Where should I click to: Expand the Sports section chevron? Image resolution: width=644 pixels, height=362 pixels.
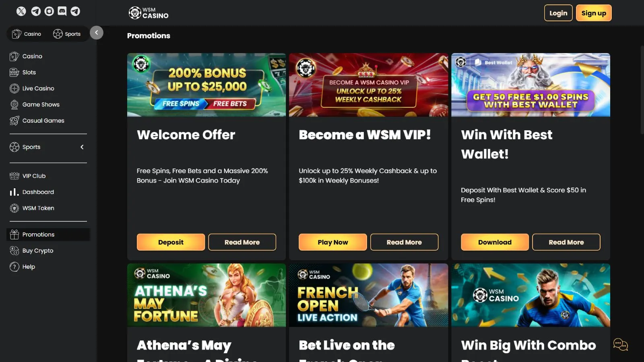[82, 147]
